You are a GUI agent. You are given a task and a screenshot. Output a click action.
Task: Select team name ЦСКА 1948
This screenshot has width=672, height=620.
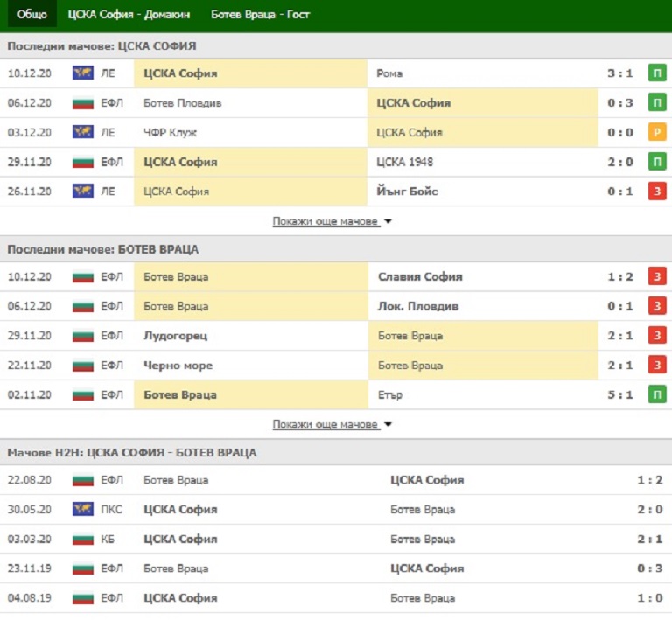(x=404, y=162)
